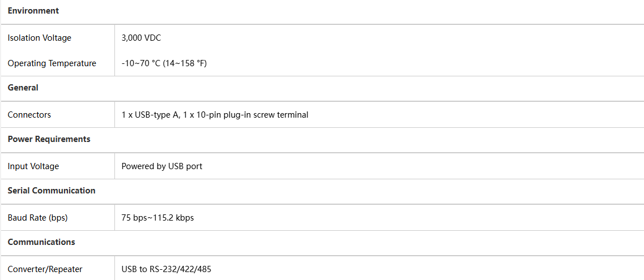
Task: Select the 3,000 VDC value
Action: (x=142, y=38)
